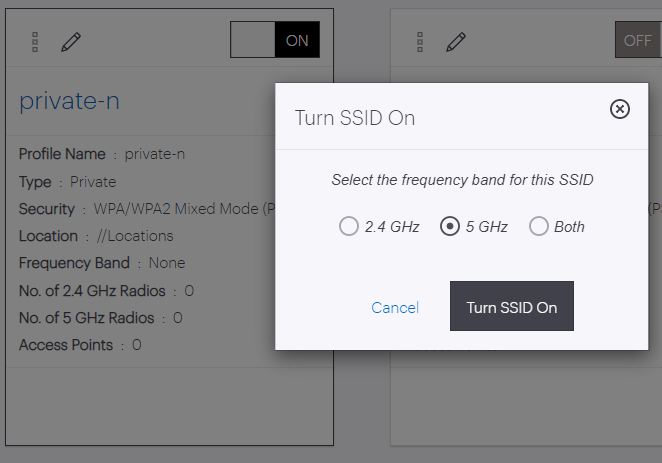Click the Profile Name private-n row
This screenshot has width=662, height=463.
[102, 154]
